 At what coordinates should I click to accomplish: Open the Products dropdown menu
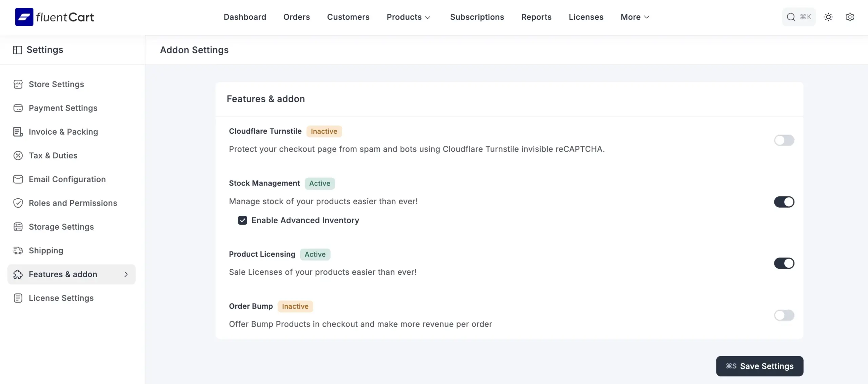[x=408, y=17]
